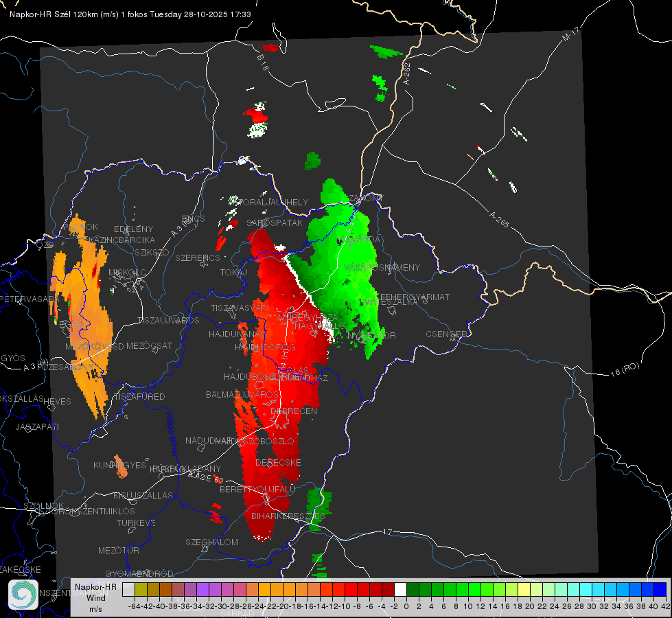672x618 pixels.
Task: Select the SZEGHALOM town label
Action: [x=211, y=542]
